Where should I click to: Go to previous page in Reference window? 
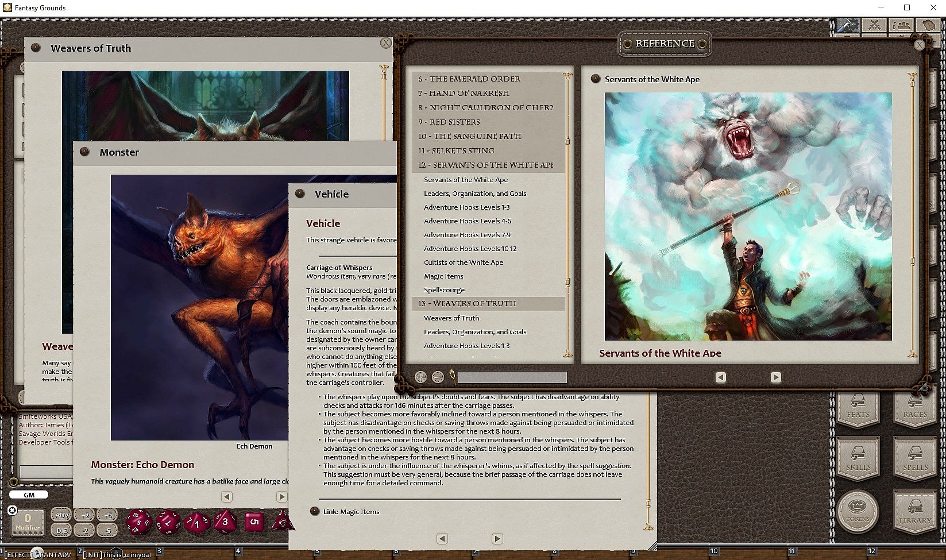coord(720,377)
